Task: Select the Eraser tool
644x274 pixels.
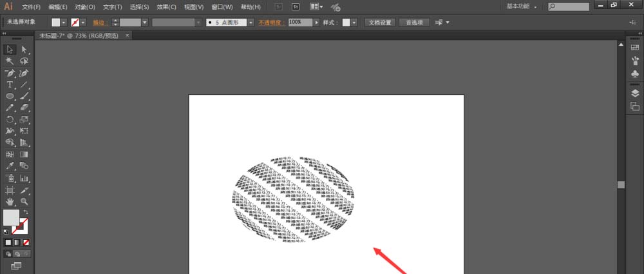Action: click(x=24, y=108)
